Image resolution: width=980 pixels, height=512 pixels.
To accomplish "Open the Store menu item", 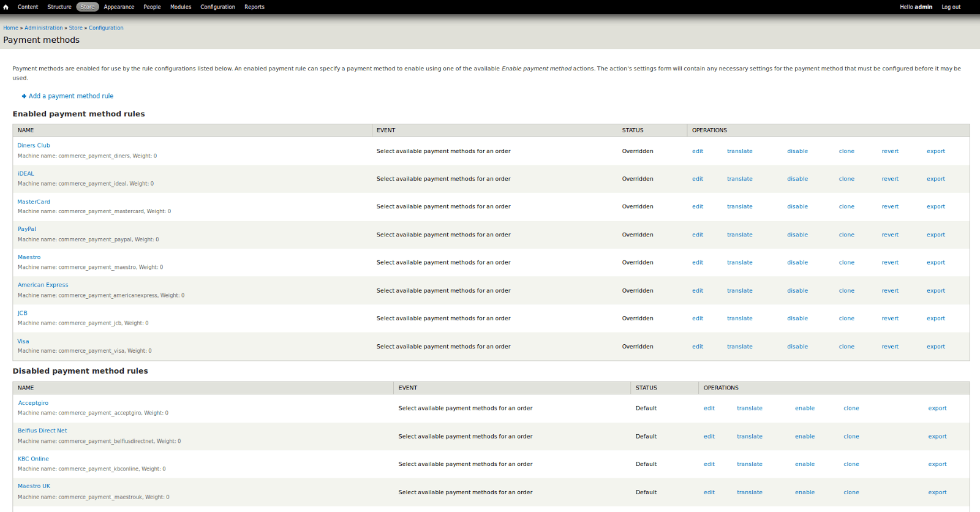I will [88, 7].
